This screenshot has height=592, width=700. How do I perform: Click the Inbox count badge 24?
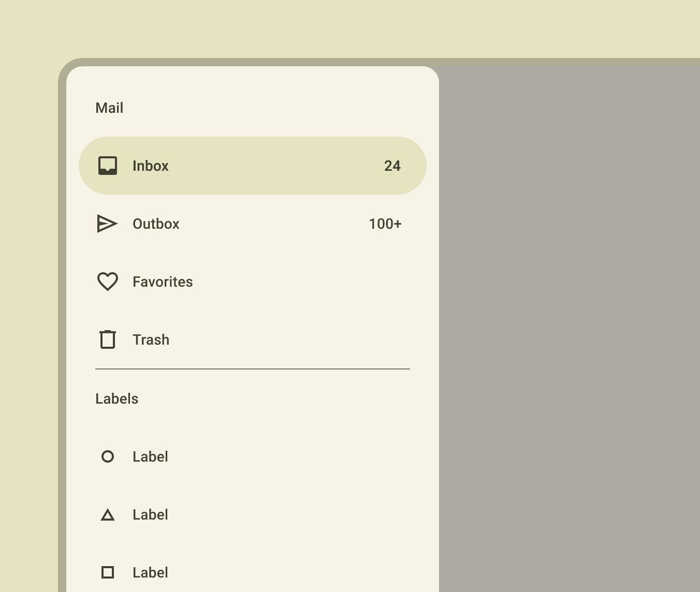392,166
